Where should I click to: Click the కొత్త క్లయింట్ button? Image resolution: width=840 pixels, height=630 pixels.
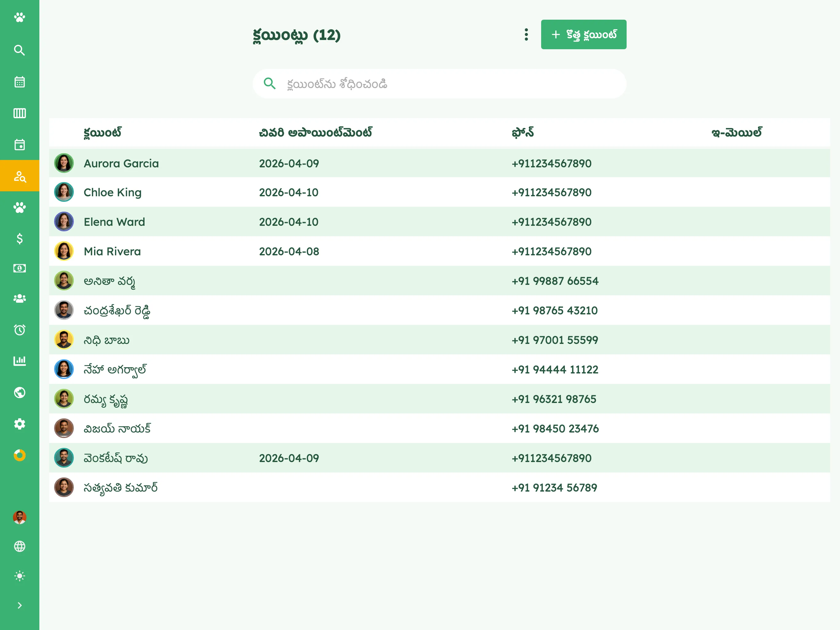point(583,34)
